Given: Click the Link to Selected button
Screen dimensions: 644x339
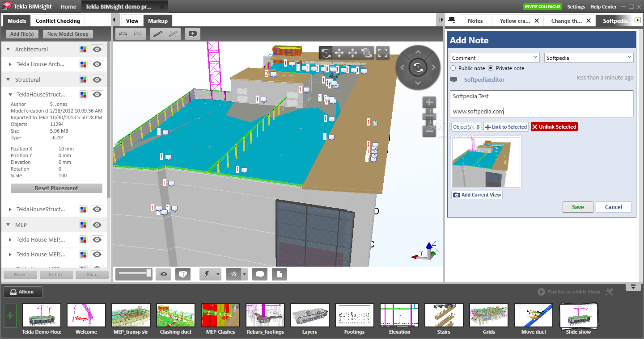Looking at the screenshot, I should click(x=506, y=127).
